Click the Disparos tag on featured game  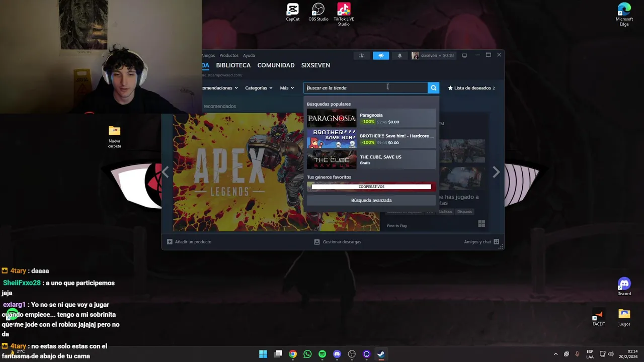464,212
